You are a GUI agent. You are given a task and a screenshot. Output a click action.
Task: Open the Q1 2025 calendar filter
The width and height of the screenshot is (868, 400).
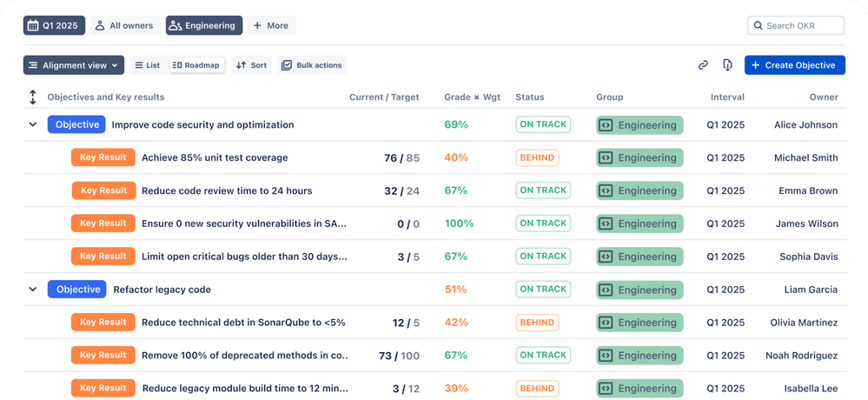tap(52, 26)
